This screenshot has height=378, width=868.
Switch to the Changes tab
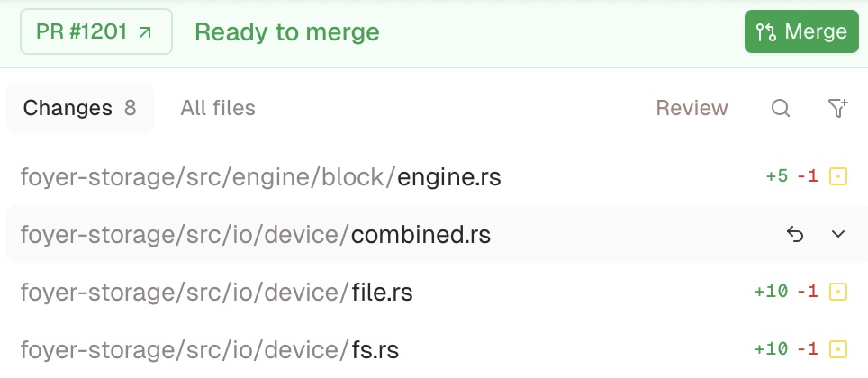click(79, 109)
